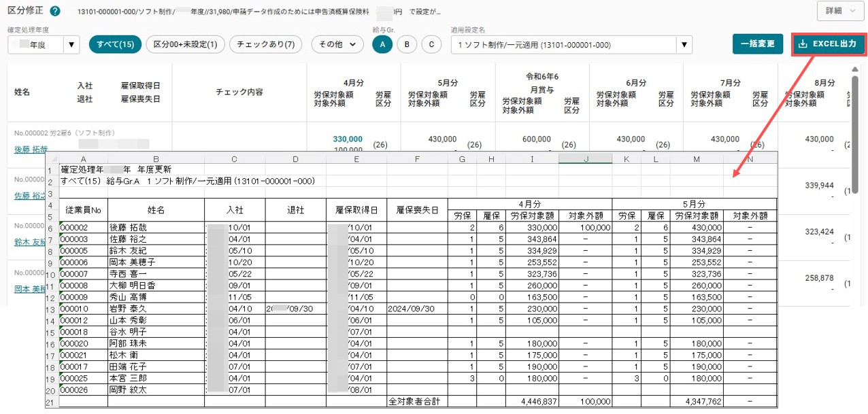Click the 339,944 amount in the 8月分 column
The height and width of the screenshot is (414, 868).
coord(819,184)
